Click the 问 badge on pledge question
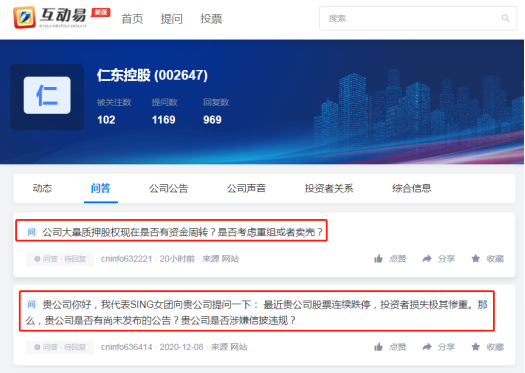The image size is (525, 373). 31,232
